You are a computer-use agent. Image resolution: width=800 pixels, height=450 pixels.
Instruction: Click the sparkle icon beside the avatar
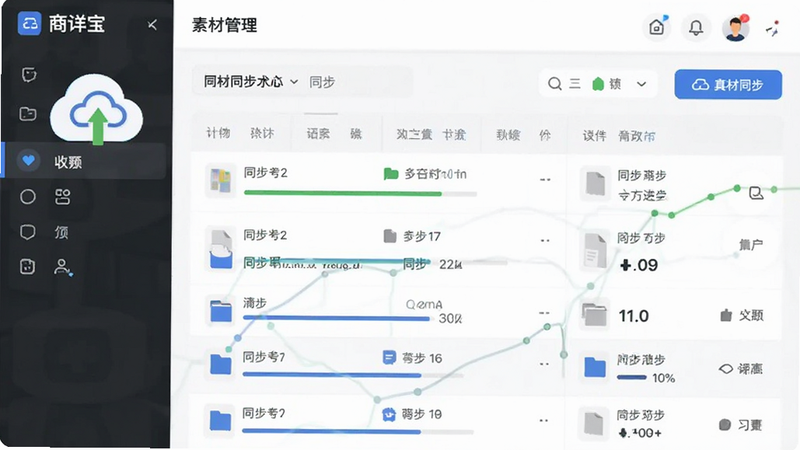(x=773, y=29)
